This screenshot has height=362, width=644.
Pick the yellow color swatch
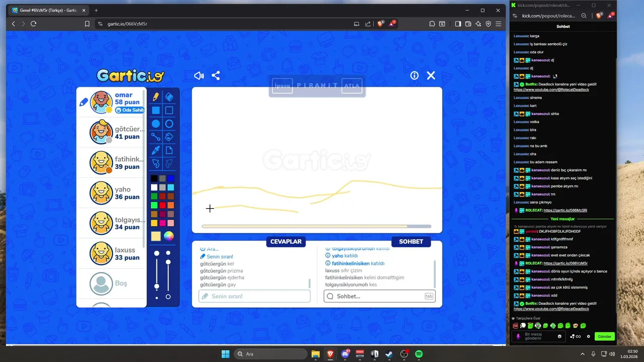(154, 223)
